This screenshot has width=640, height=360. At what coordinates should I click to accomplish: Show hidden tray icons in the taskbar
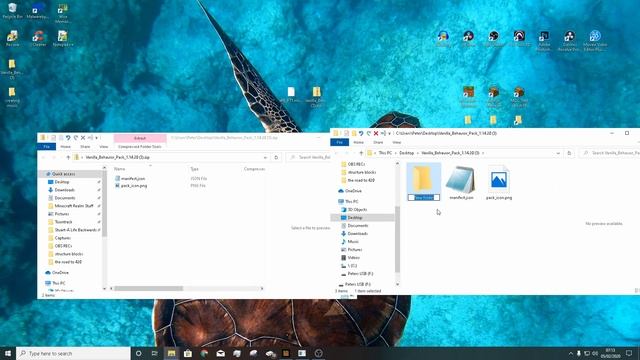(570, 353)
